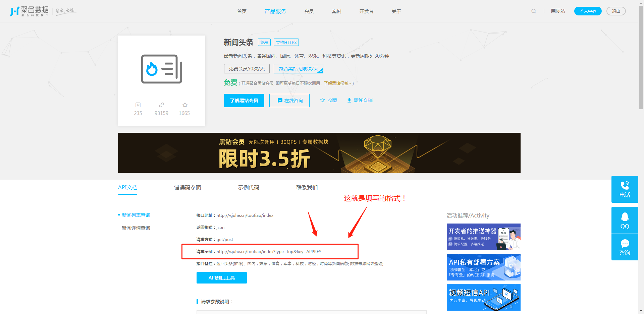This screenshot has height=314, width=644.
Task: Switch to 国际站
Action: (558, 11)
